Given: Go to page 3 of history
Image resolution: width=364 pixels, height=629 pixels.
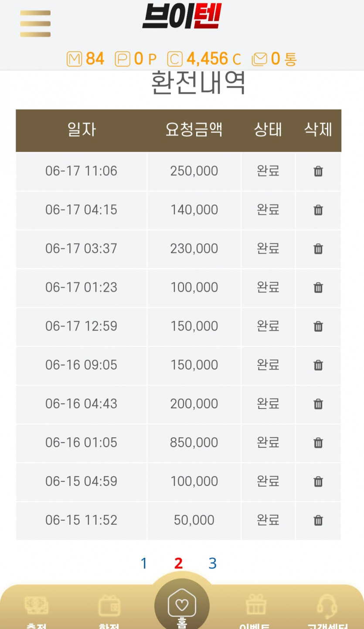Looking at the screenshot, I should pyautogui.click(x=212, y=564).
